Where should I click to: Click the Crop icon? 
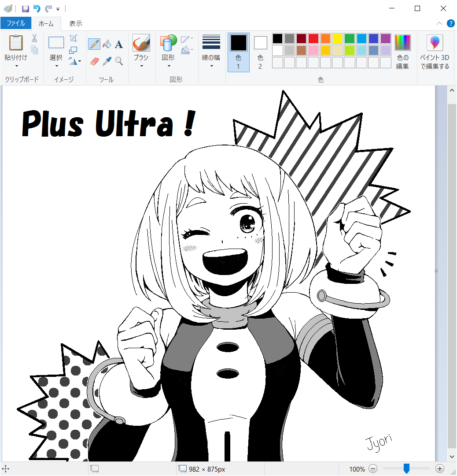coord(73,38)
